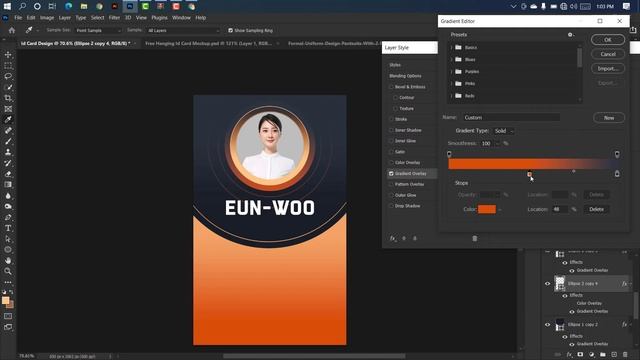Open the Presets gear menu in Gradient Editor

click(x=570, y=35)
